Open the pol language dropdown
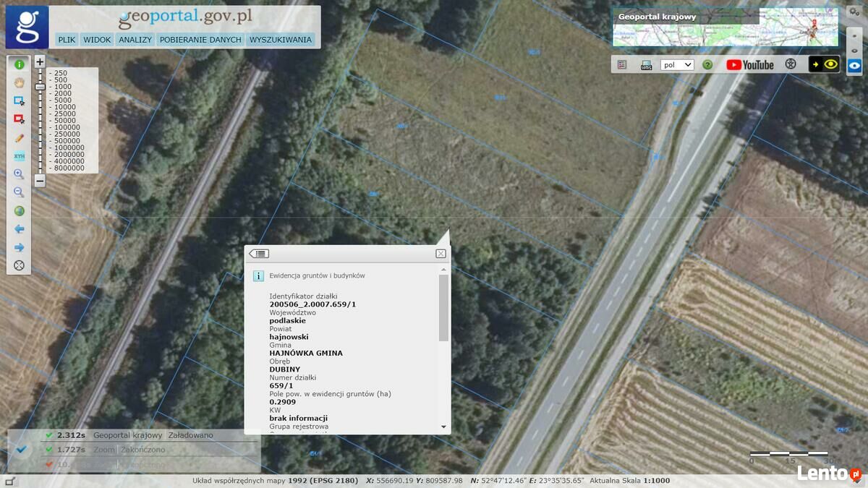Screen dimensions: 868x488 click(x=677, y=65)
